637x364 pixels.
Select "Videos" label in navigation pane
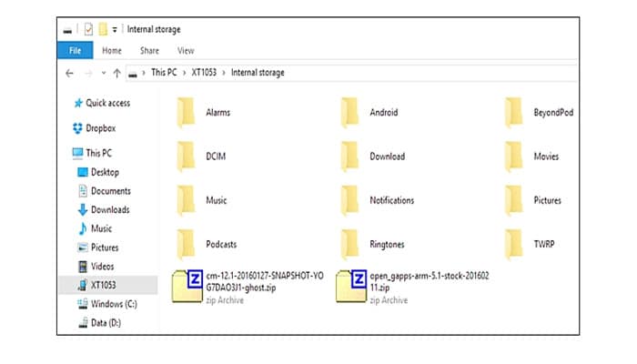point(102,267)
